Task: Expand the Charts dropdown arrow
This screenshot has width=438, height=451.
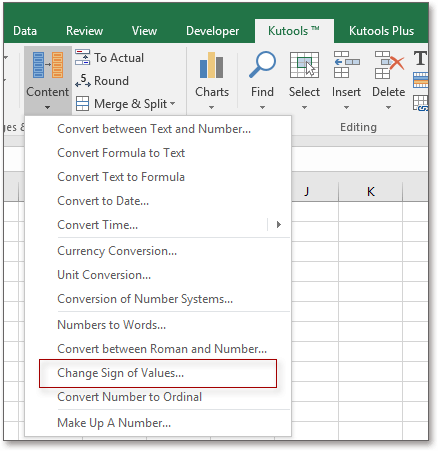Action: pos(212,107)
